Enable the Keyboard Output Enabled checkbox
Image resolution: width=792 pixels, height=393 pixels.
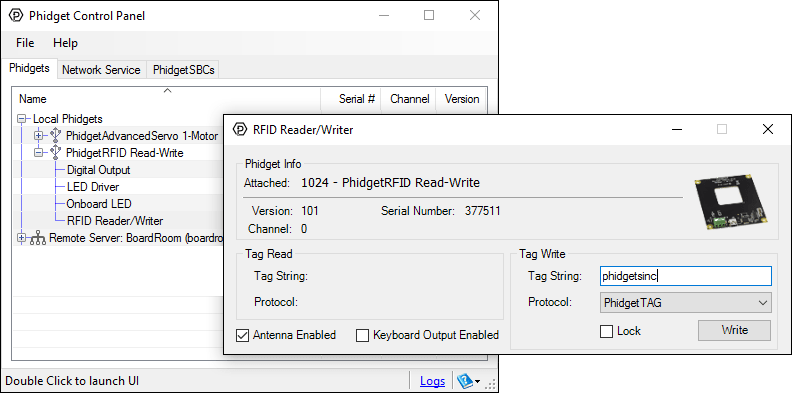362,335
